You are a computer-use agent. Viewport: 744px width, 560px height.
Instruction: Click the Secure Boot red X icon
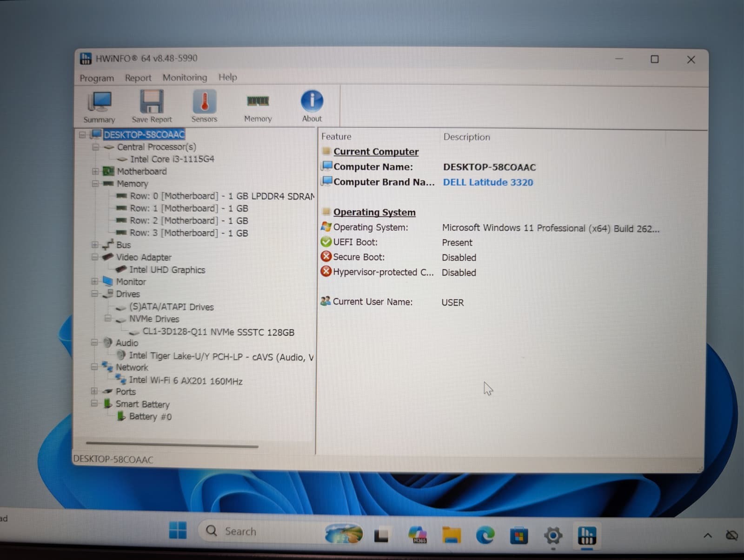[x=326, y=257]
